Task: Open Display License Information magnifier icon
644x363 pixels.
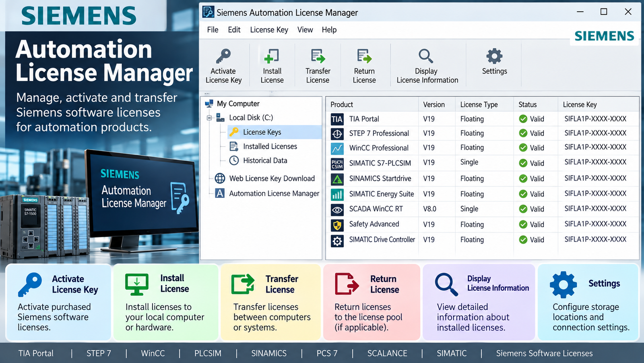Action: 426,56
